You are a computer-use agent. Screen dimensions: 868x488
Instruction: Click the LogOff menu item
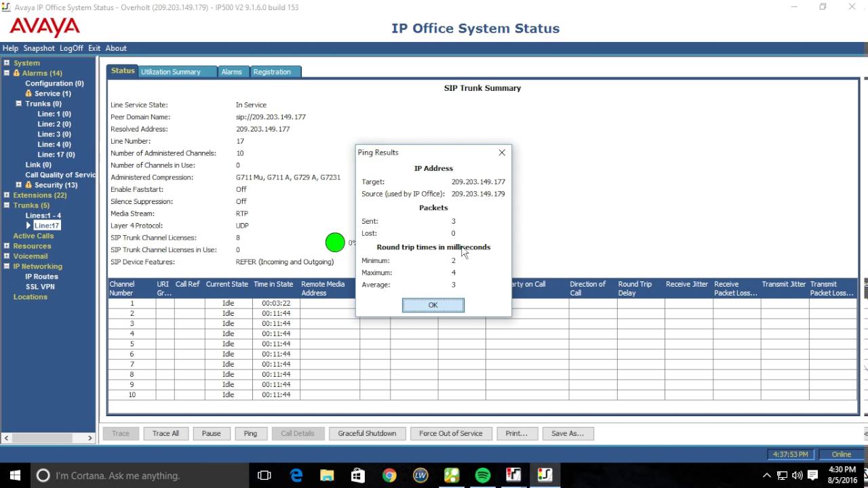pyautogui.click(x=71, y=48)
